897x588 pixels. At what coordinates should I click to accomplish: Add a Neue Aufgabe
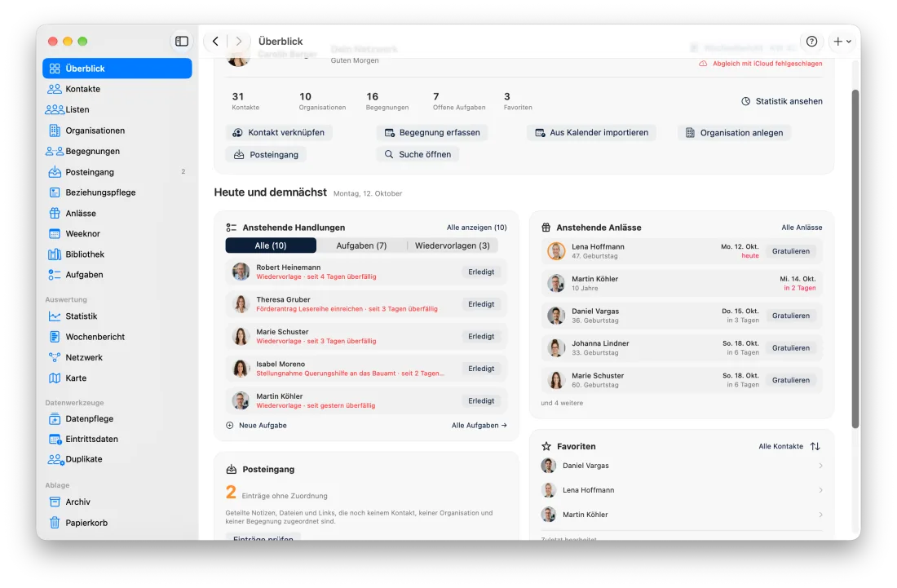256,426
